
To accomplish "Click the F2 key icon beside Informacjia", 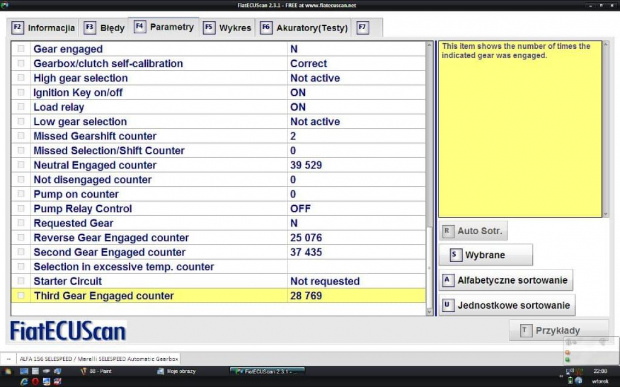I will [x=17, y=28].
